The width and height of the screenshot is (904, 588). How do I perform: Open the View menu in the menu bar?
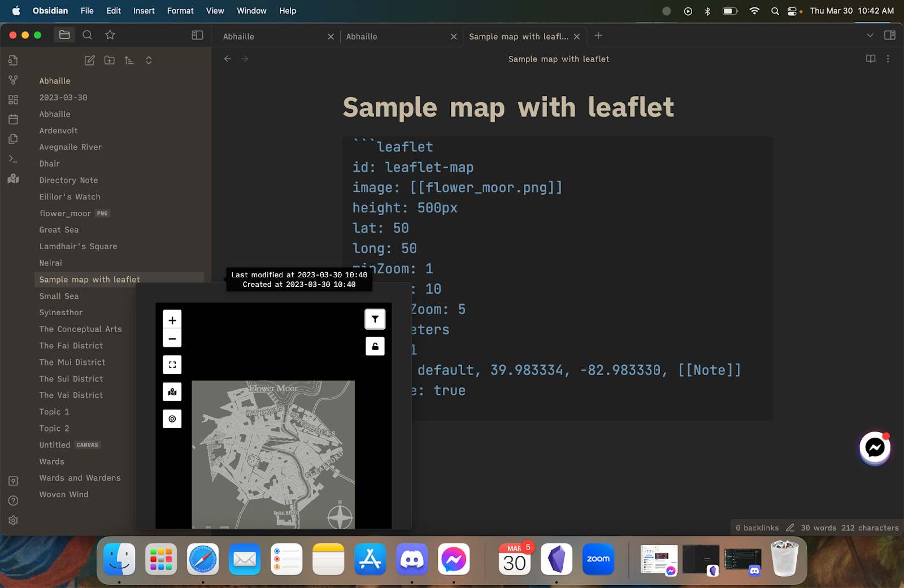215,11
